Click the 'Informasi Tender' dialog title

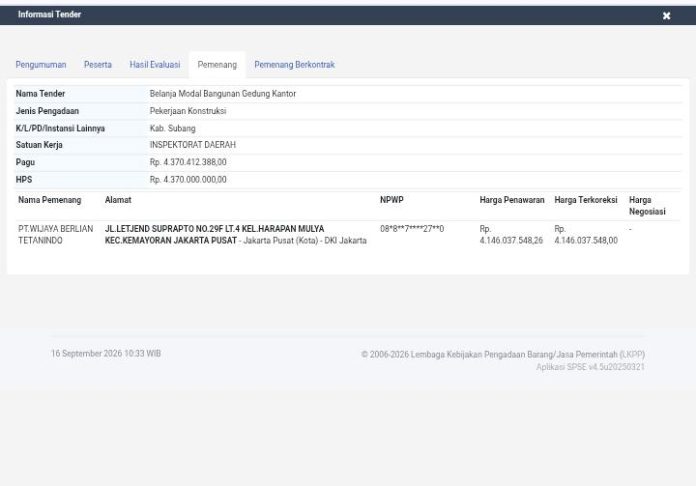click(49, 14)
